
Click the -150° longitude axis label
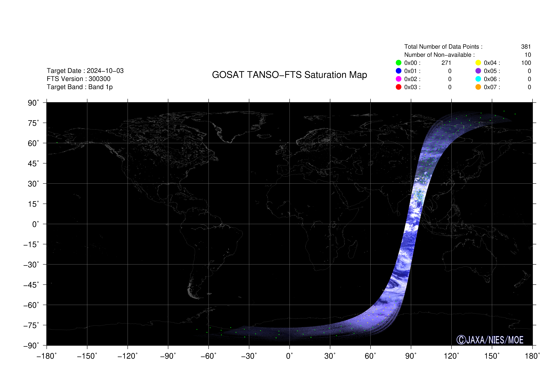[87, 356]
